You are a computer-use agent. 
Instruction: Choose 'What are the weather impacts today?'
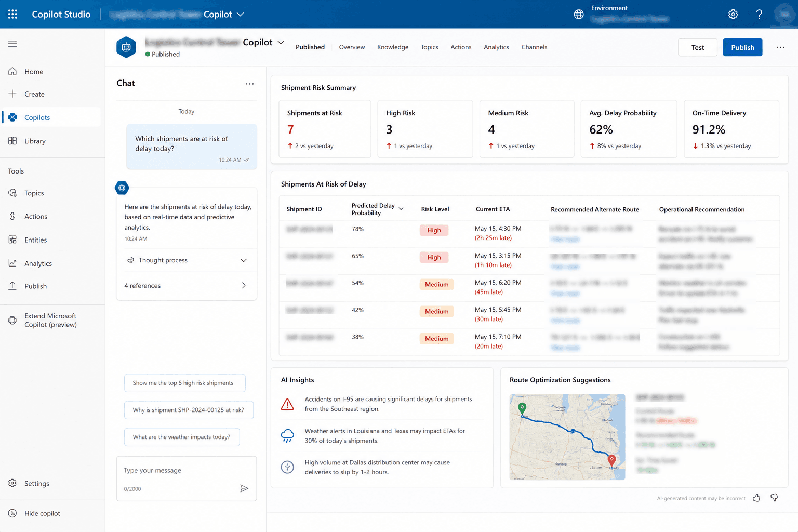click(x=182, y=437)
